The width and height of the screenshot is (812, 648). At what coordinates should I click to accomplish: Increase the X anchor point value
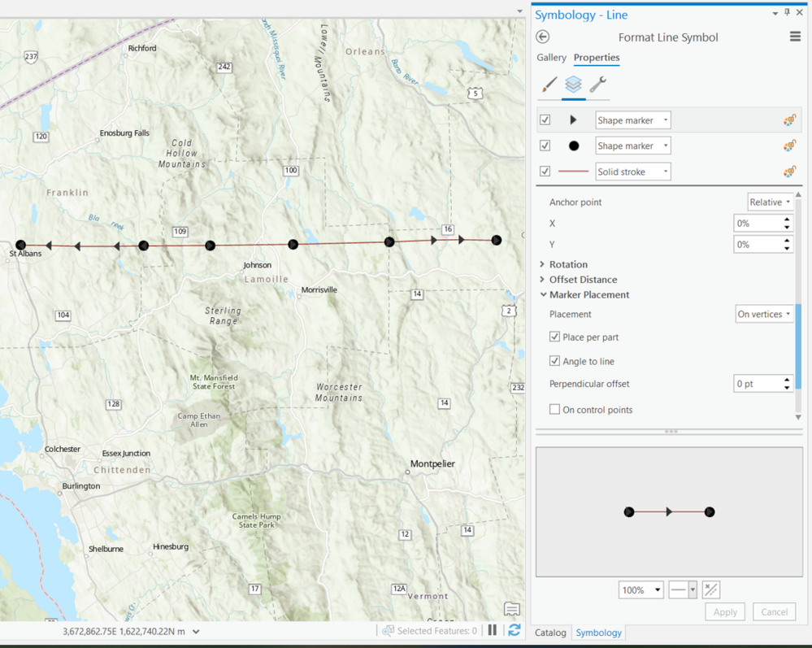[787, 219]
